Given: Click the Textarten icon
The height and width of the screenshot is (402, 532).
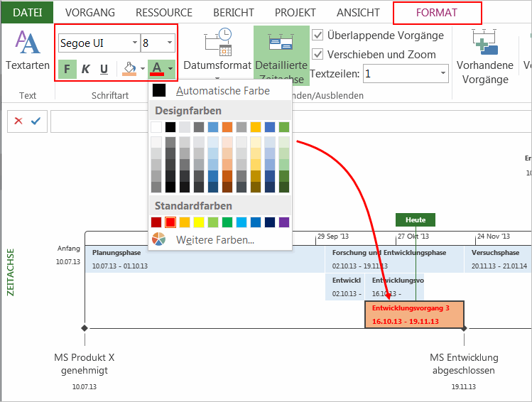Looking at the screenshot, I should tap(28, 43).
